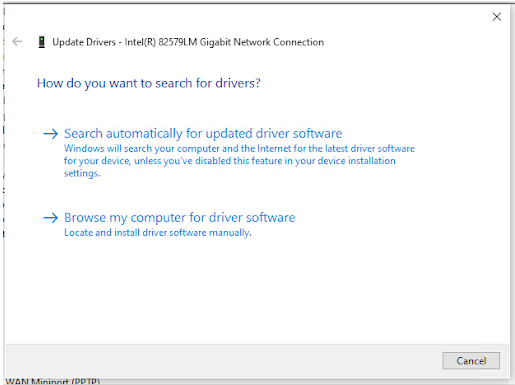This screenshot has width=515, height=385.
Task: Click the word 'settings.' ending the description
Action: point(82,173)
